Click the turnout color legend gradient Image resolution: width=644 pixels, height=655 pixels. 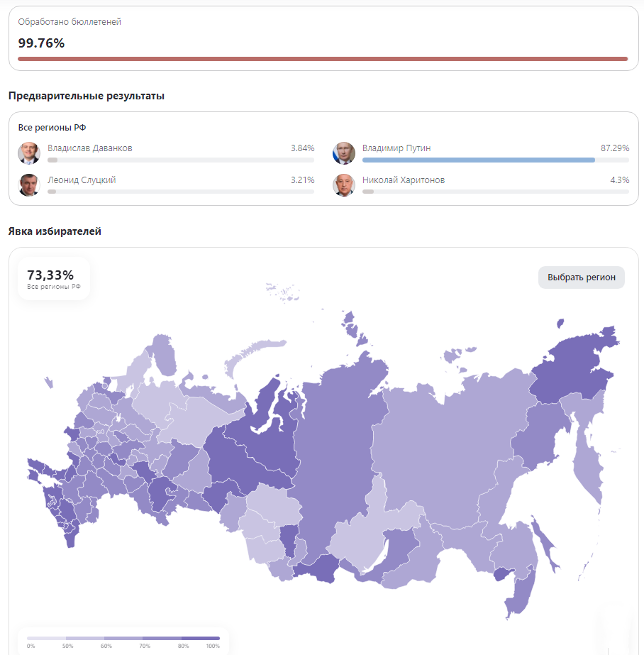pos(122,637)
